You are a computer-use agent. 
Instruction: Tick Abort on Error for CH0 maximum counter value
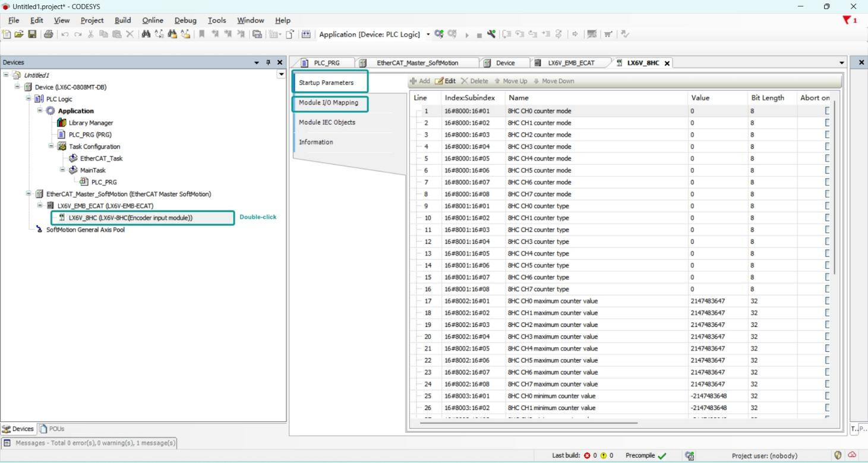coord(827,301)
